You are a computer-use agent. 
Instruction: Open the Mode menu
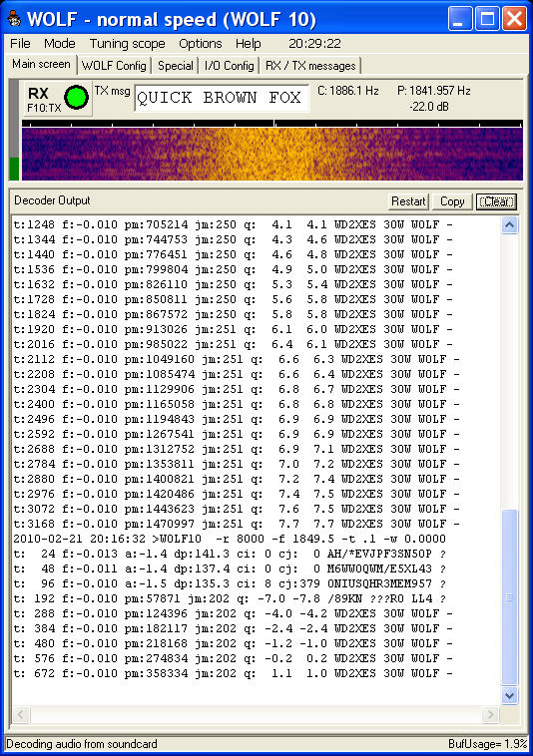click(x=59, y=44)
